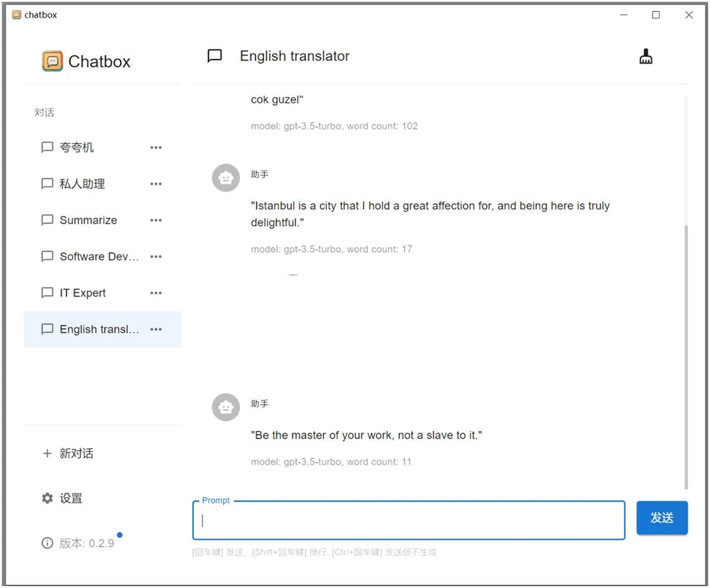710x588 pixels.
Task: Click the Chatbox logo icon in sidebar
Action: tap(53, 61)
